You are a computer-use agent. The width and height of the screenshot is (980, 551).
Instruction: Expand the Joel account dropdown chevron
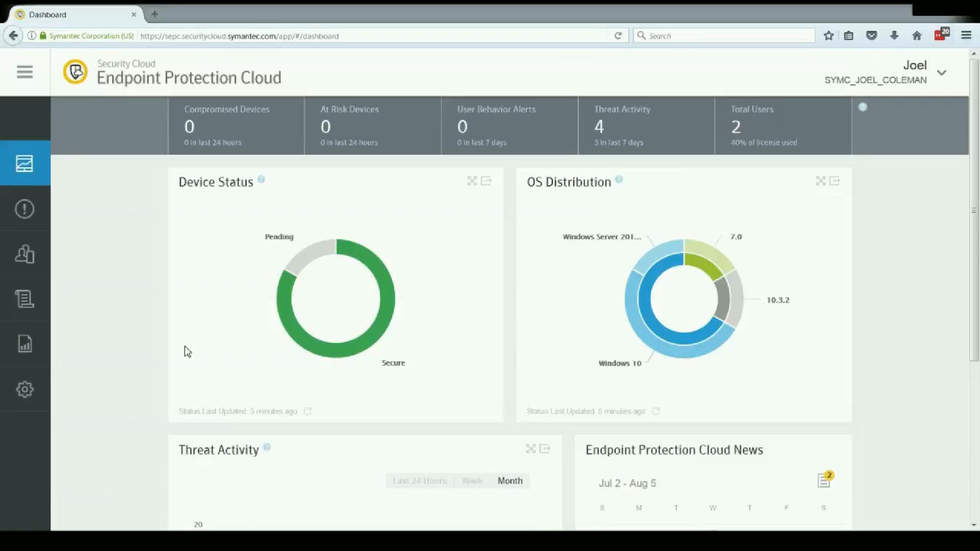pos(942,72)
